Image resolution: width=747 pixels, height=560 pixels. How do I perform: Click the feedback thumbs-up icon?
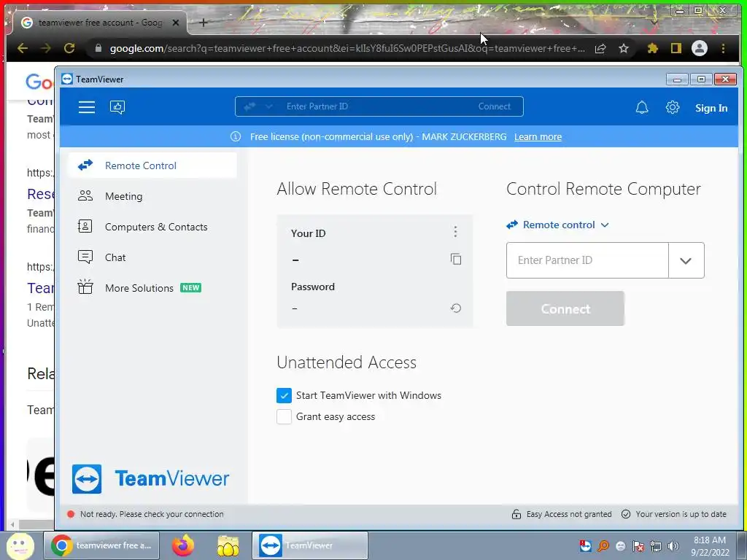pos(117,107)
